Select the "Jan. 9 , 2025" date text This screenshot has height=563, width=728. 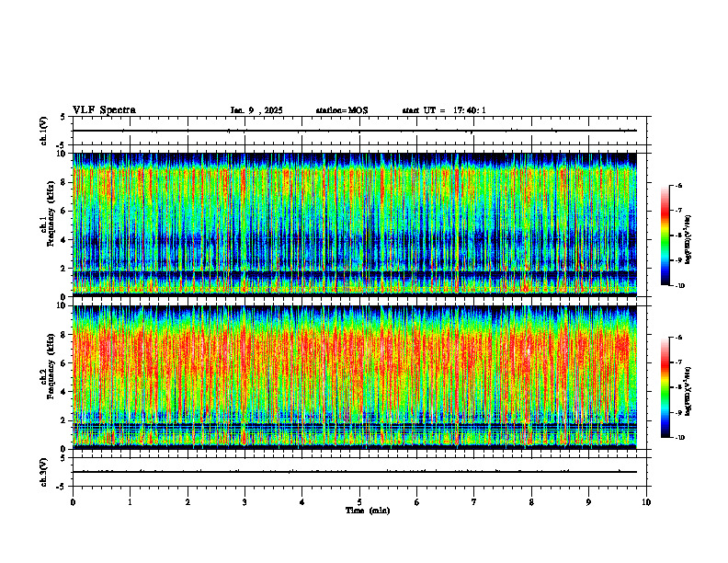click(256, 110)
